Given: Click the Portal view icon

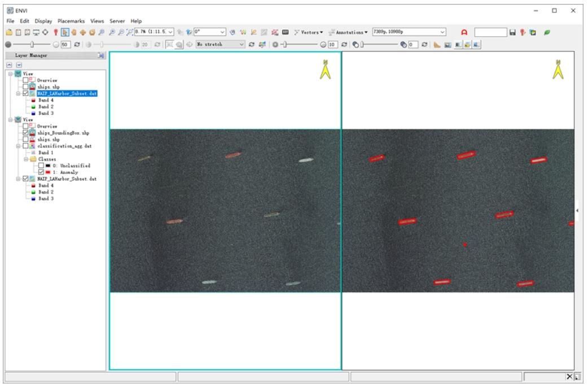Looking at the screenshot, I should coord(447,45).
